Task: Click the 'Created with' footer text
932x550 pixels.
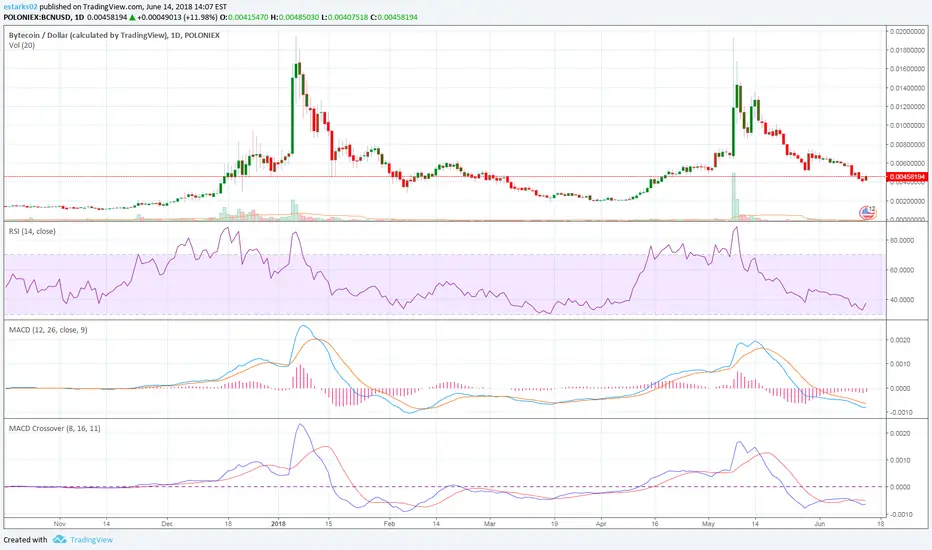Action: coord(25,540)
